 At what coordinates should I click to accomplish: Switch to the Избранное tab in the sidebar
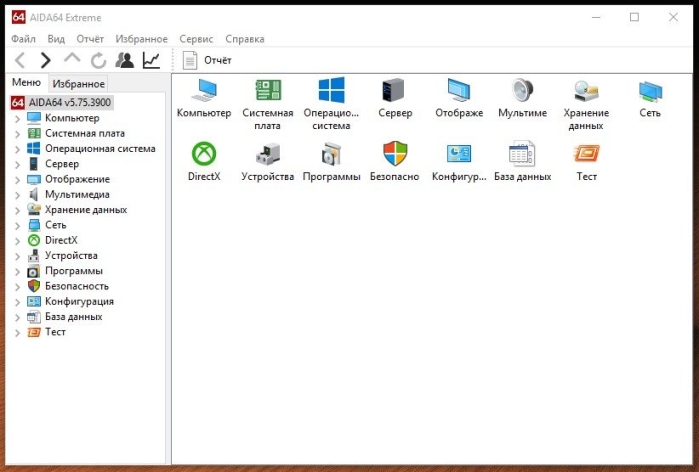[x=78, y=83]
